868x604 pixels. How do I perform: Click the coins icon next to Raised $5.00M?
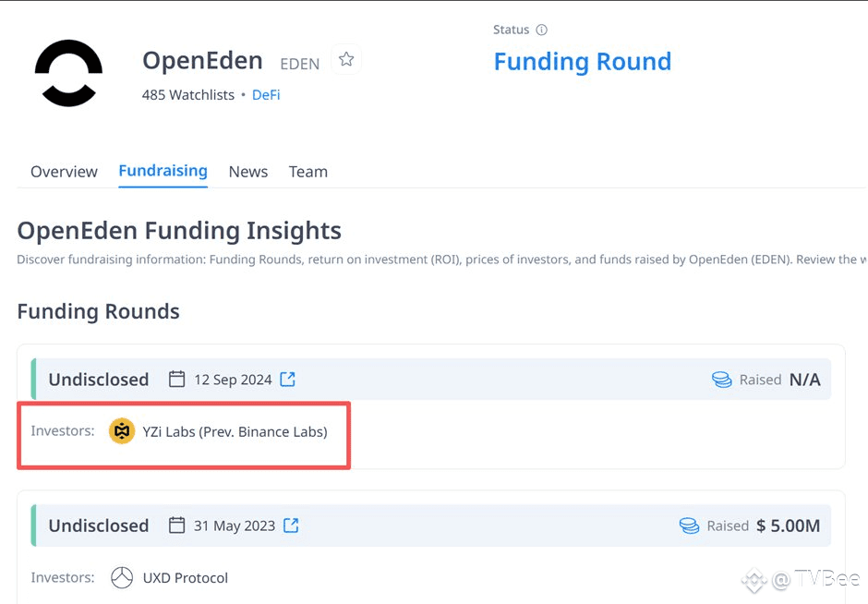pyautogui.click(x=689, y=525)
